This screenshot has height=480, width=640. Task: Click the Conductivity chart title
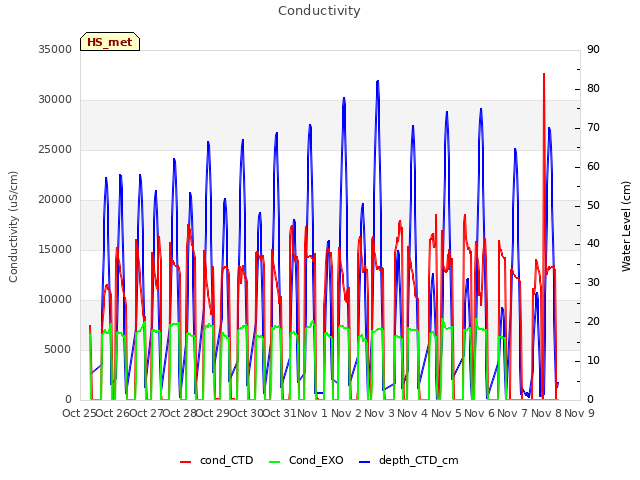tap(319, 11)
